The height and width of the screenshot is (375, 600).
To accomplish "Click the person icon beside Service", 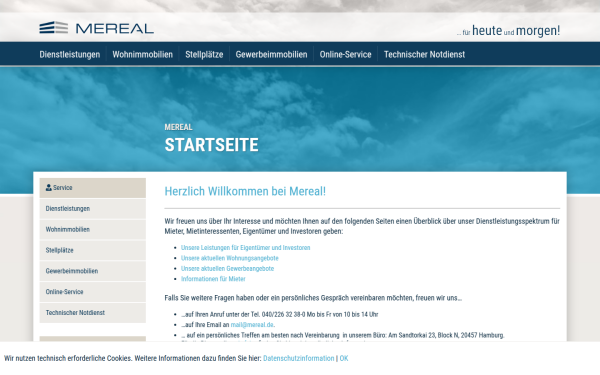I will pyautogui.click(x=49, y=188).
